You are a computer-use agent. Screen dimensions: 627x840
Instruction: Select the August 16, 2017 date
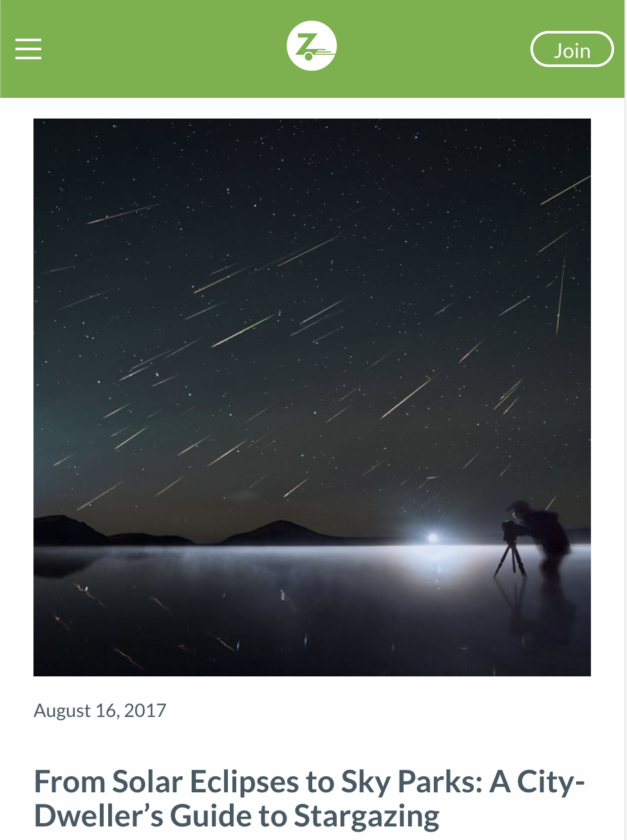100,711
